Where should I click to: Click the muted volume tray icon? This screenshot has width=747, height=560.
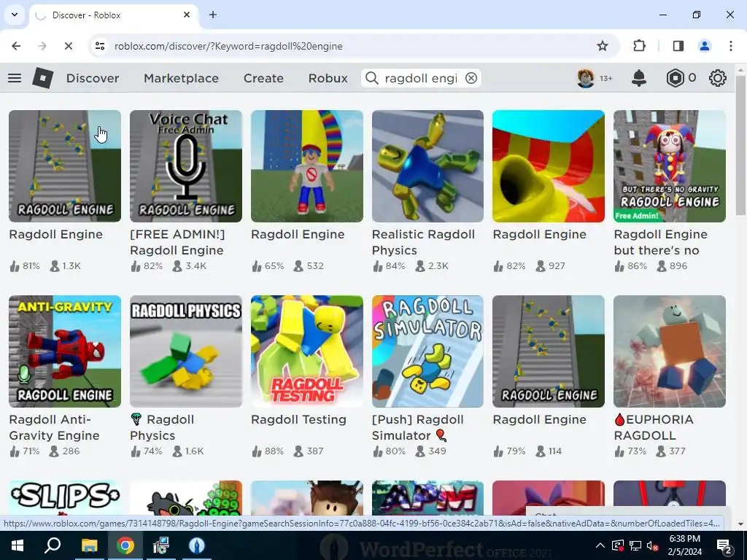pyautogui.click(x=653, y=545)
